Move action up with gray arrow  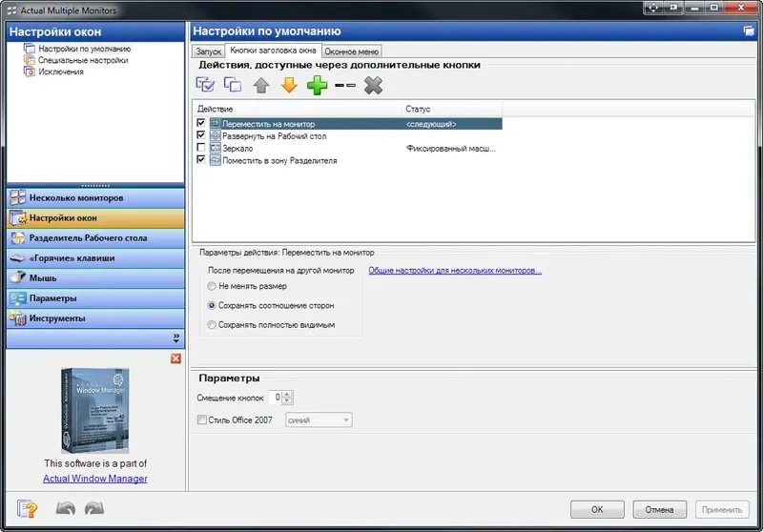[x=261, y=86]
